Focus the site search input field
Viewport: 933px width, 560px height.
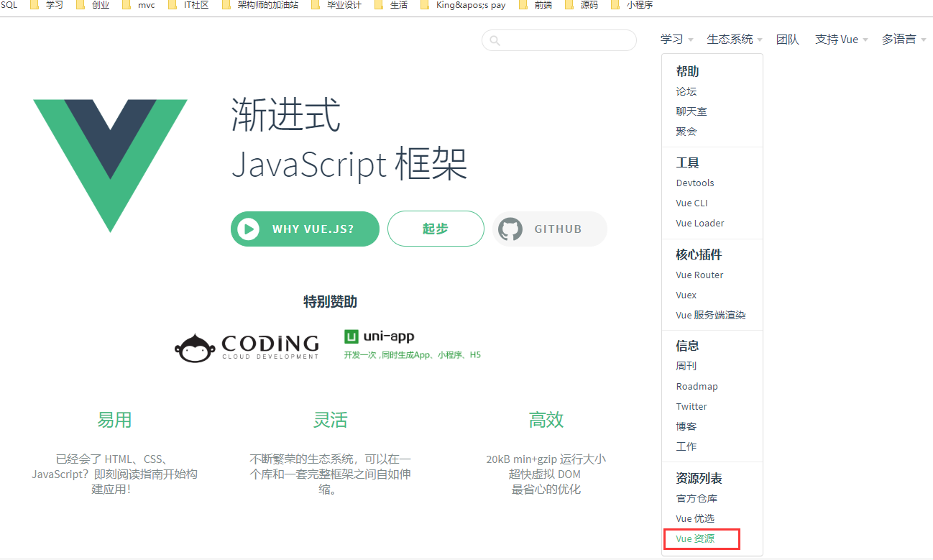point(559,40)
